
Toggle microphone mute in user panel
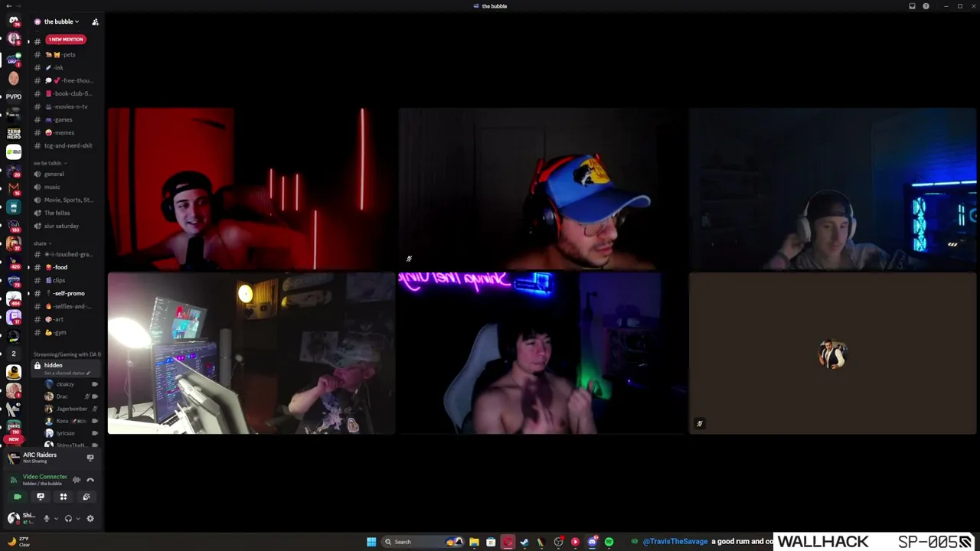(x=46, y=518)
